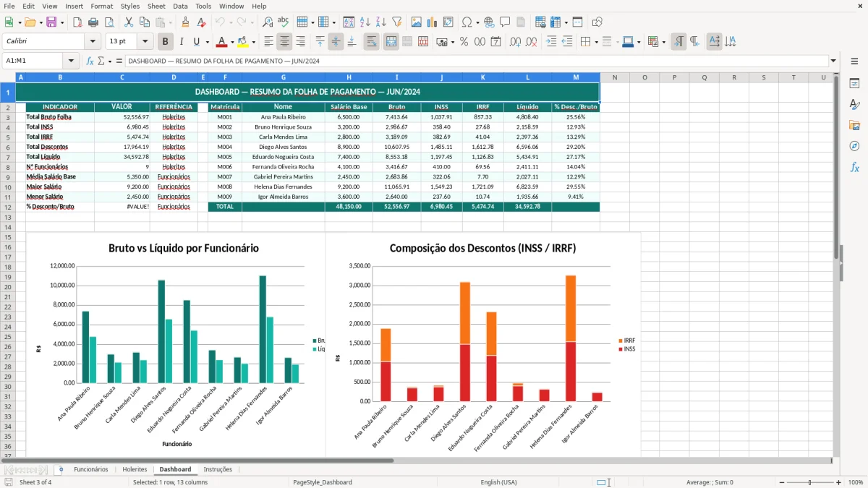This screenshot has width=868, height=488.
Task: Click the Add Sheet plus button
Action: click(61, 469)
